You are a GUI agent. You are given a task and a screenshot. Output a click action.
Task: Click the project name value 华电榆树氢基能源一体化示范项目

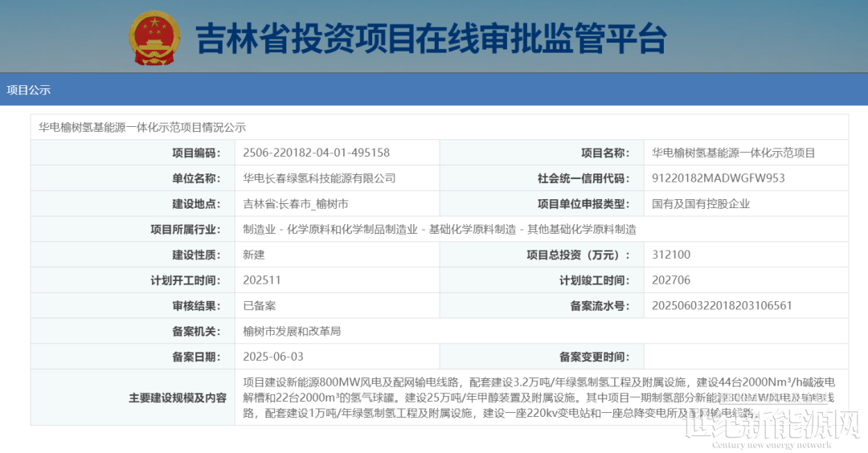point(733,153)
